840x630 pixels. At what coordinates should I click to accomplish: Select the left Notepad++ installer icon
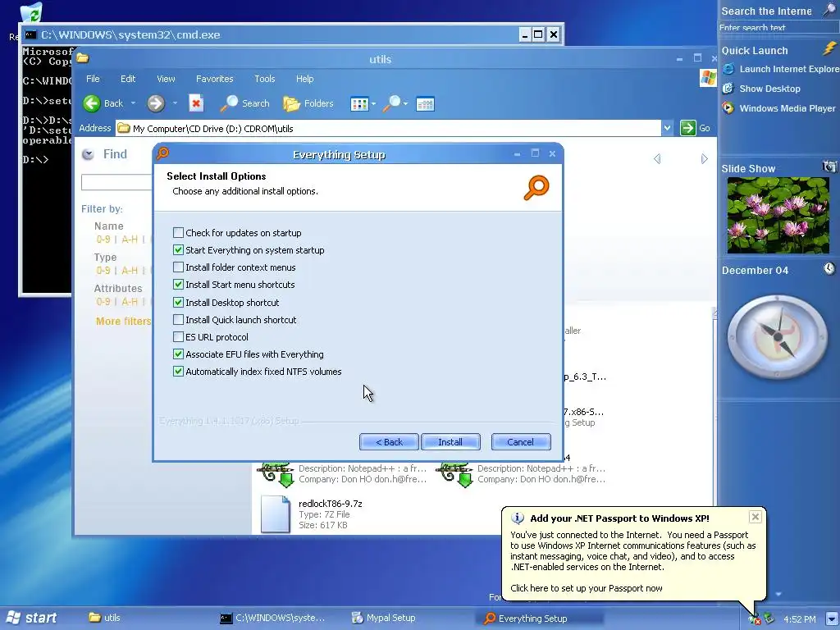pos(276,473)
